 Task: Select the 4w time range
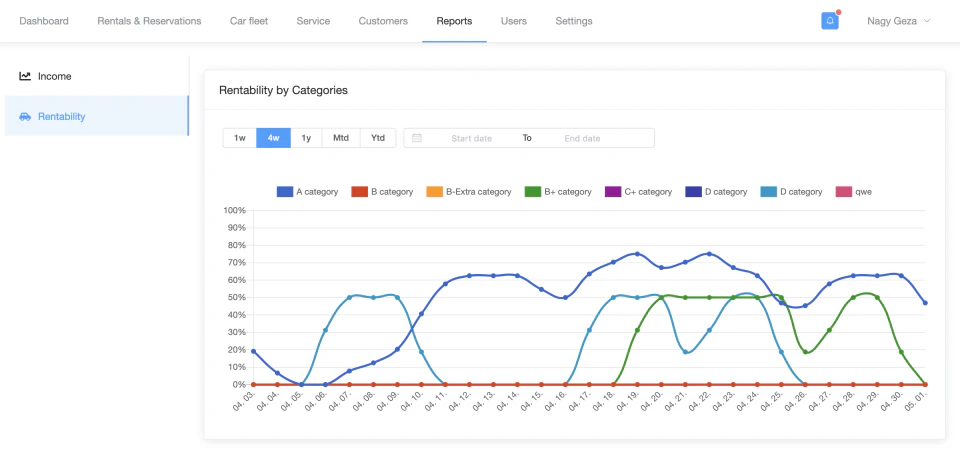pyautogui.click(x=273, y=138)
